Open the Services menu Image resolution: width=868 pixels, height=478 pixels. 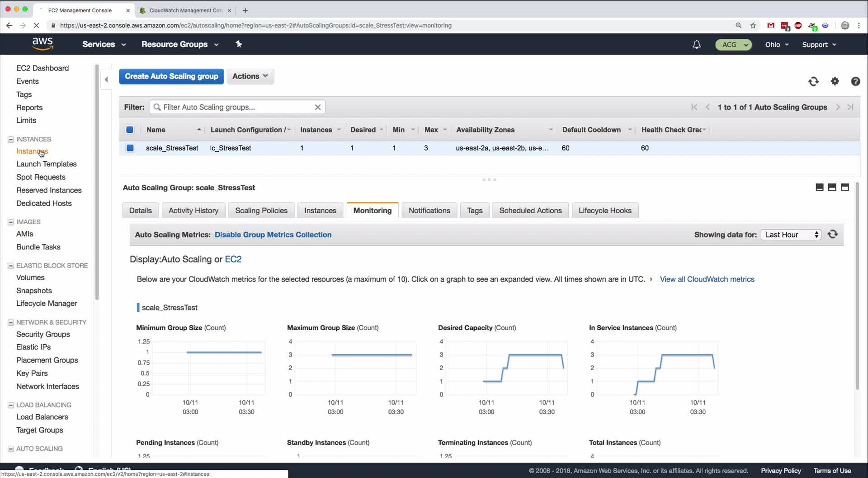[104, 44]
